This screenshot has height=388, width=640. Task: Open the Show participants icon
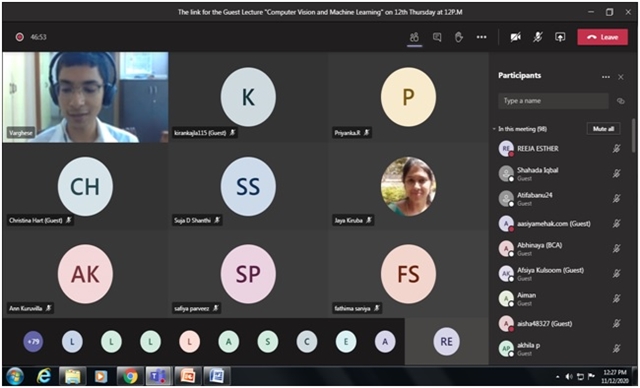pos(414,37)
